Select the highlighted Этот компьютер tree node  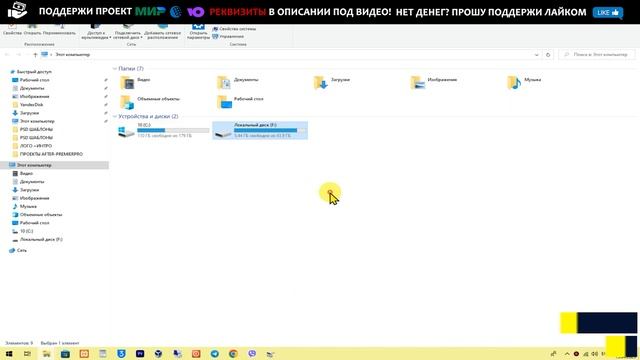[54, 165]
